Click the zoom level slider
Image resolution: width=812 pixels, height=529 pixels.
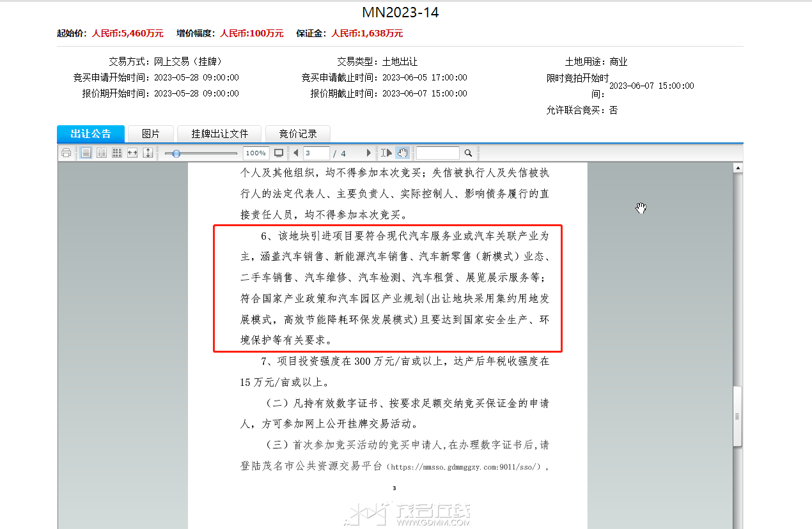(200, 153)
